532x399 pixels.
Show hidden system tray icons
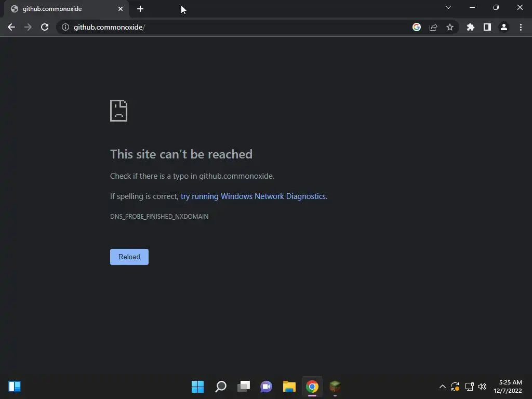(443, 387)
